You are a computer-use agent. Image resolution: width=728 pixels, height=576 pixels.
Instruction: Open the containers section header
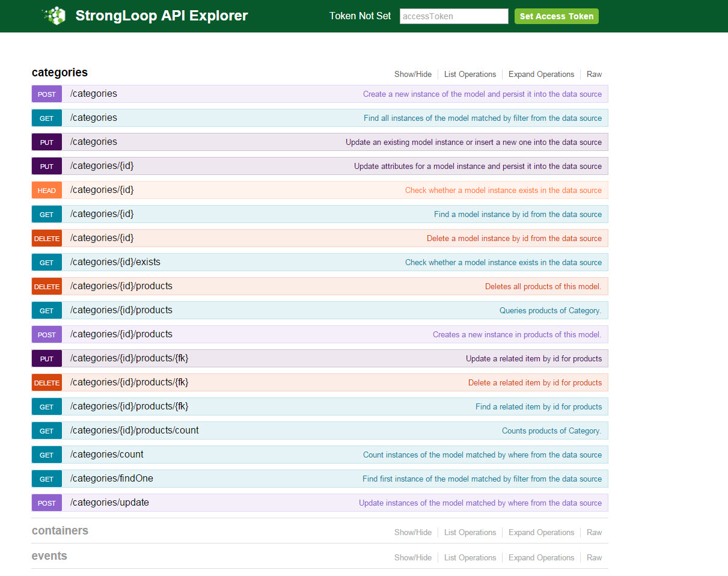pyautogui.click(x=60, y=531)
